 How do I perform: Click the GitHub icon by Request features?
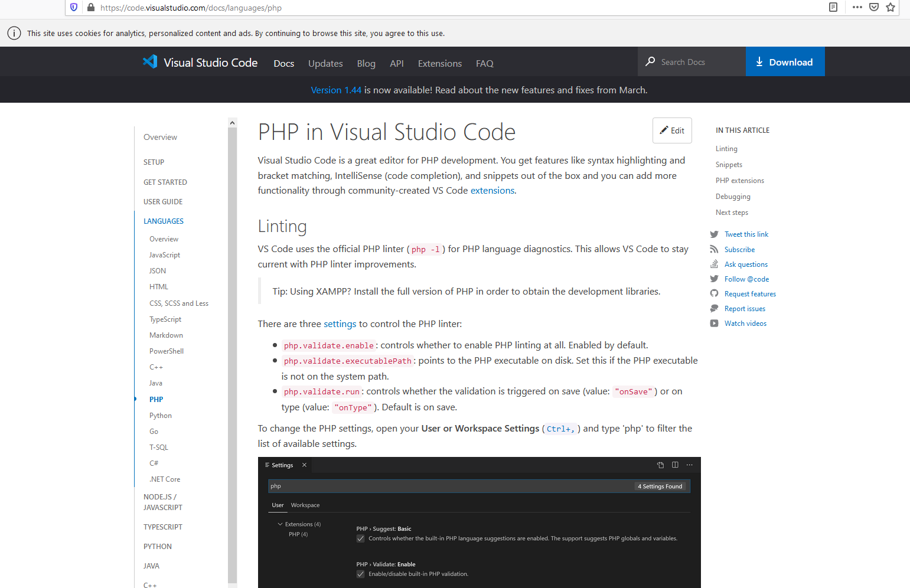tap(714, 293)
